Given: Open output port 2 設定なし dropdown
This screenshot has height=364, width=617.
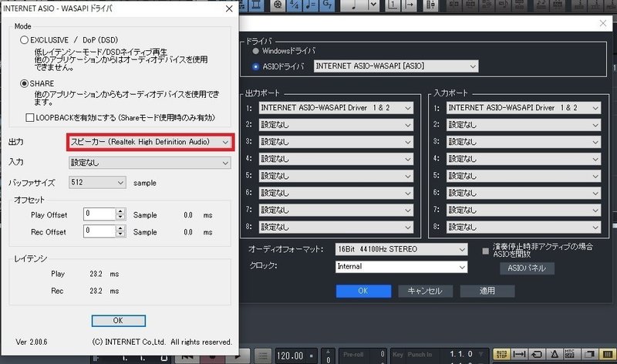Looking at the screenshot, I should 336,125.
